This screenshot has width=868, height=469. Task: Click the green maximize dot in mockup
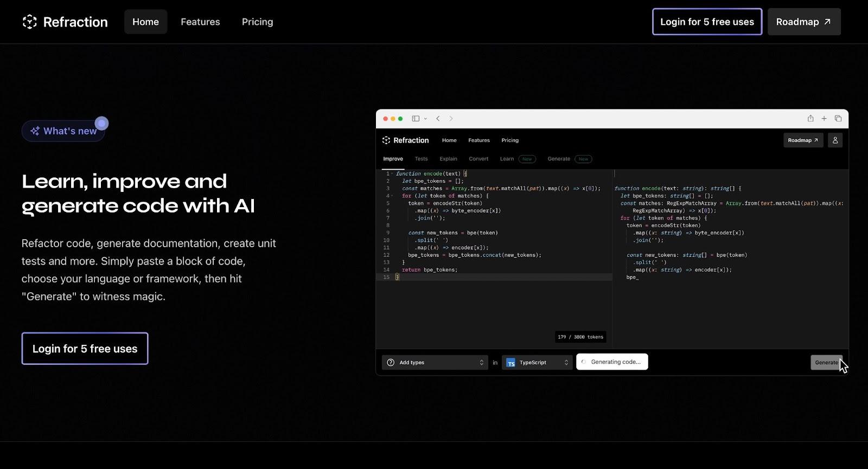click(x=400, y=119)
